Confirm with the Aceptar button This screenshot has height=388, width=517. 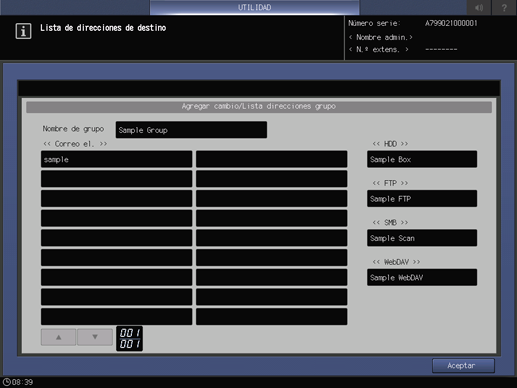pyautogui.click(x=463, y=366)
